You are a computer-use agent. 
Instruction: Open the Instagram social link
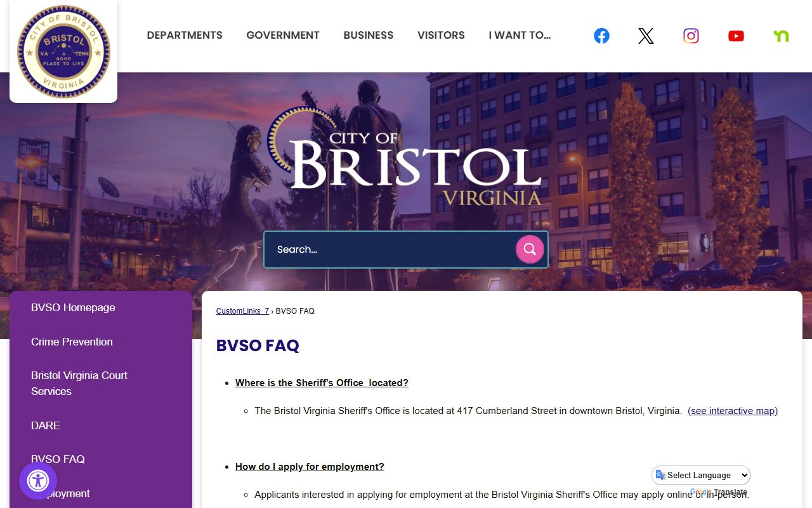pos(691,36)
